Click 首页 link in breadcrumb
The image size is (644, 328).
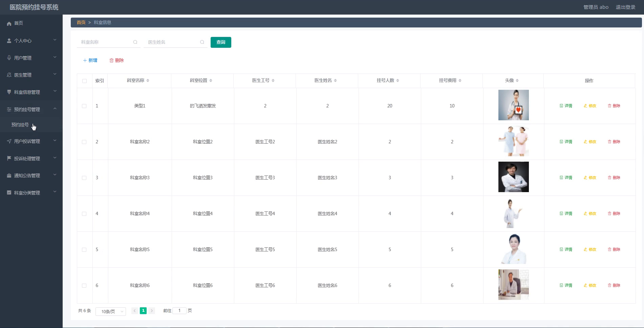click(x=81, y=22)
